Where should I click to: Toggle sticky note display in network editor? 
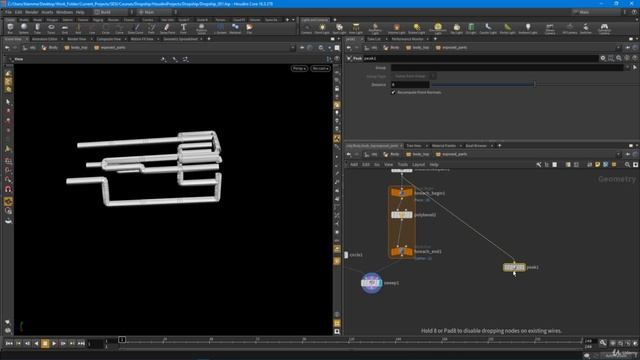click(598, 164)
